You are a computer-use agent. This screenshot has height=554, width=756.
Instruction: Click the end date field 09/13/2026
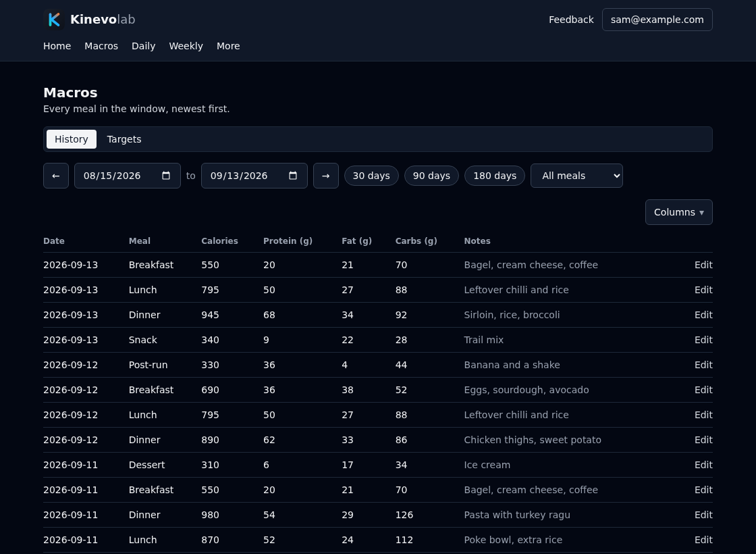pos(254,176)
